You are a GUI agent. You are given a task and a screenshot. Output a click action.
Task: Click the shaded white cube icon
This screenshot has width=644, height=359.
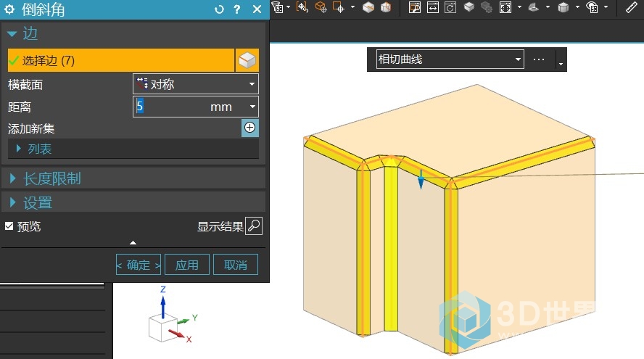(469, 7)
